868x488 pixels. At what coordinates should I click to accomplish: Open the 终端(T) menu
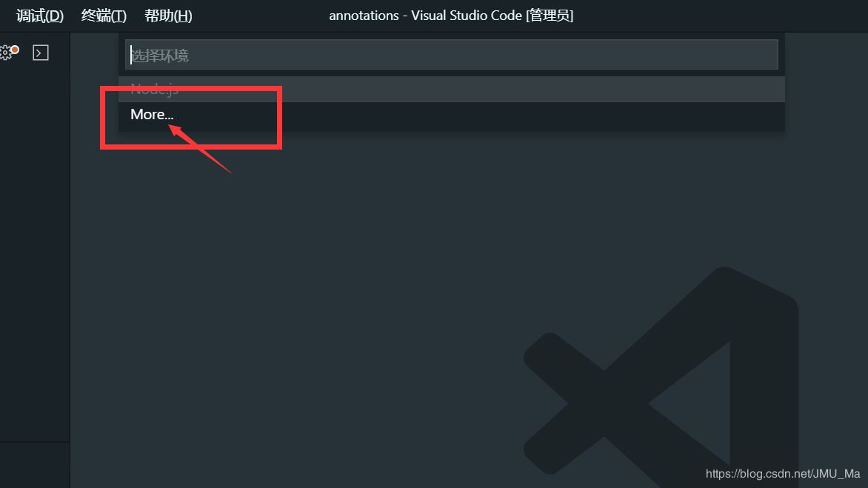click(104, 16)
